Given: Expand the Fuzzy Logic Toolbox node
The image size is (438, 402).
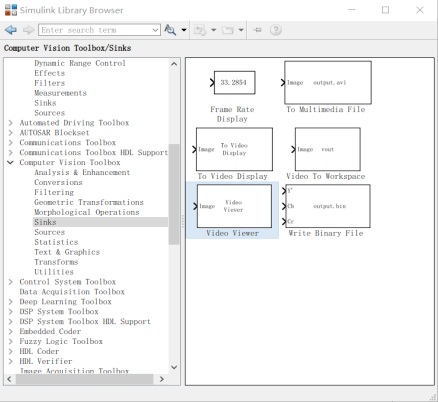Looking at the screenshot, I should (11, 341).
